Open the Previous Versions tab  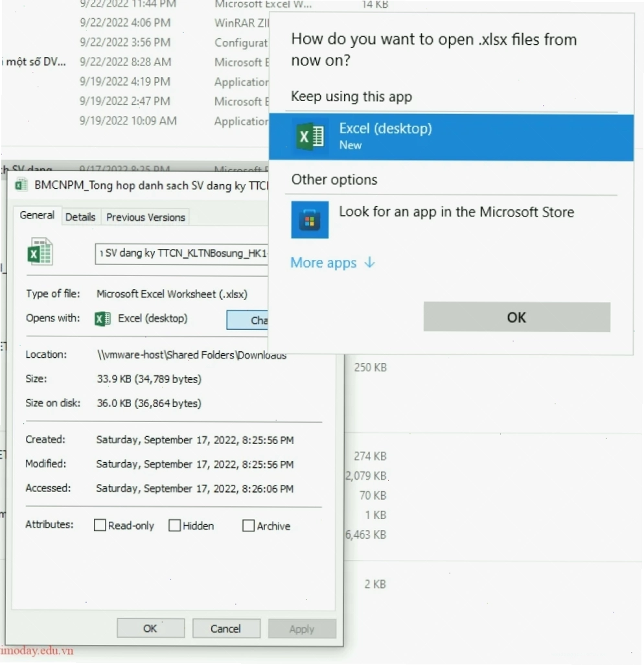pos(146,217)
